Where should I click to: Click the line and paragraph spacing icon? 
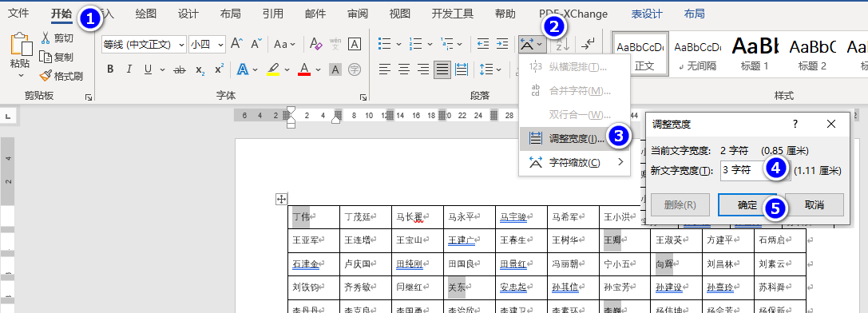(486, 69)
